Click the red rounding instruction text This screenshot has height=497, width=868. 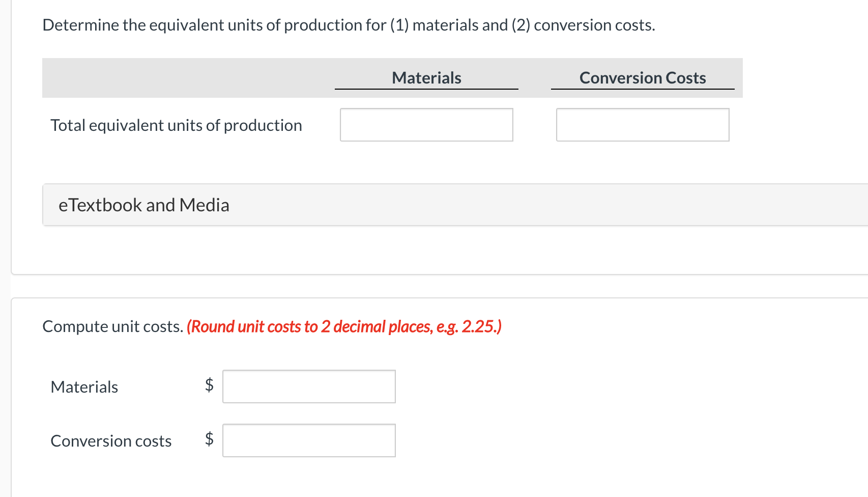point(344,326)
